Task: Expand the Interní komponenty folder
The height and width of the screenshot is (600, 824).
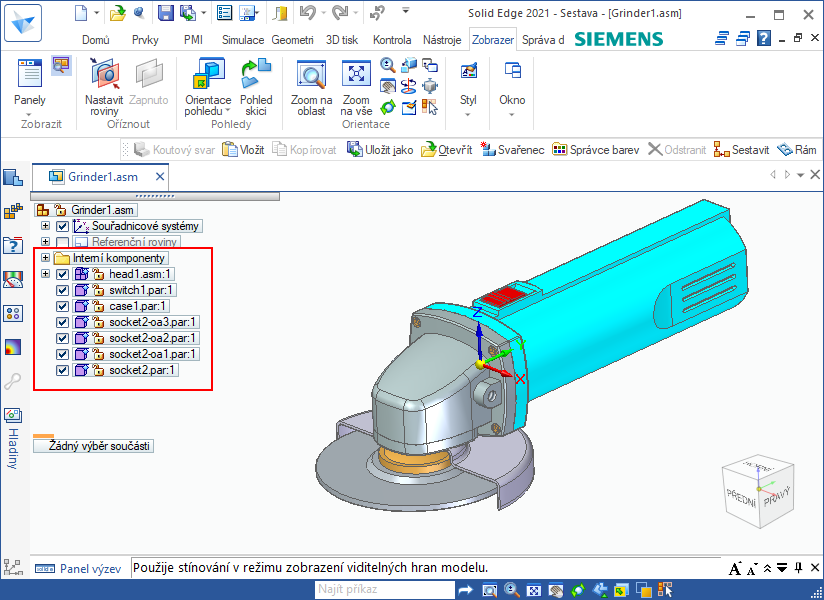Action: [x=45, y=258]
